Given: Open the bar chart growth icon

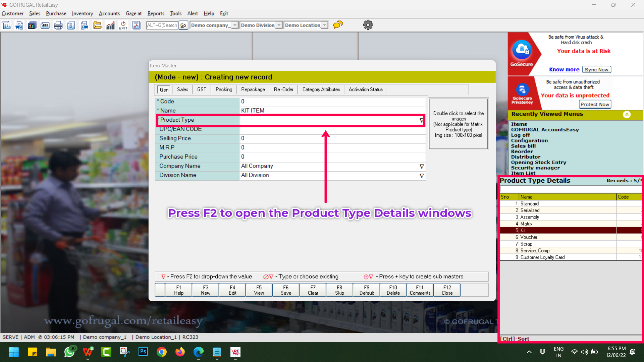Looking at the screenshot, I should (110, 25).
